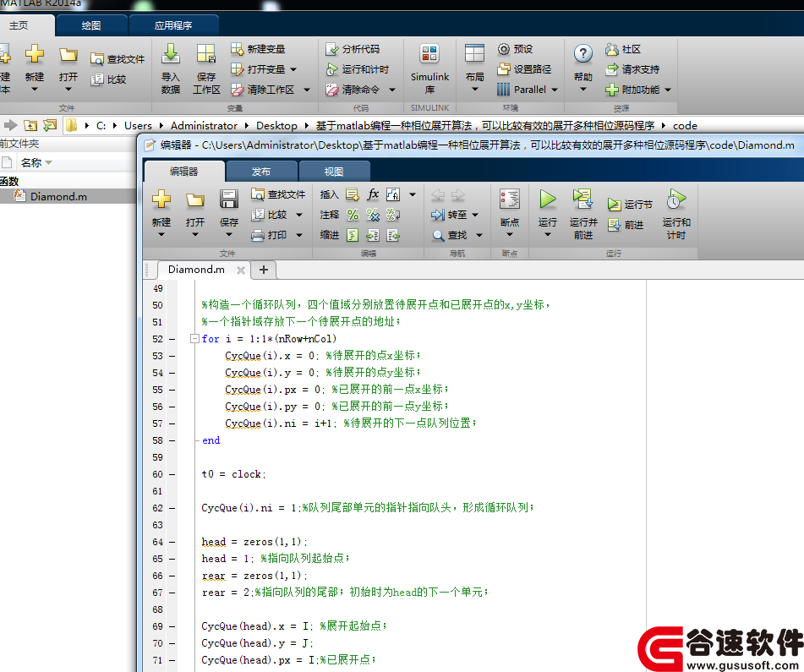The width and height of the screenshot is (804, 672).
Task: Click the green Run (运行) button
Action: [548, 199]
